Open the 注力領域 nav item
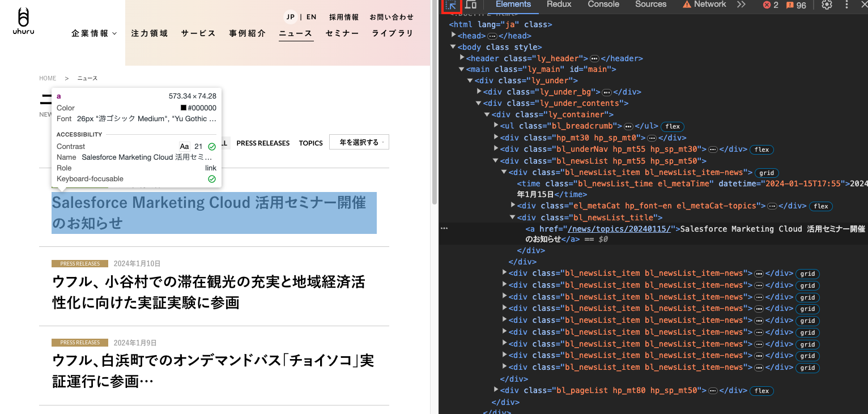The image size is (868, 414). click(x=150, y=33)
